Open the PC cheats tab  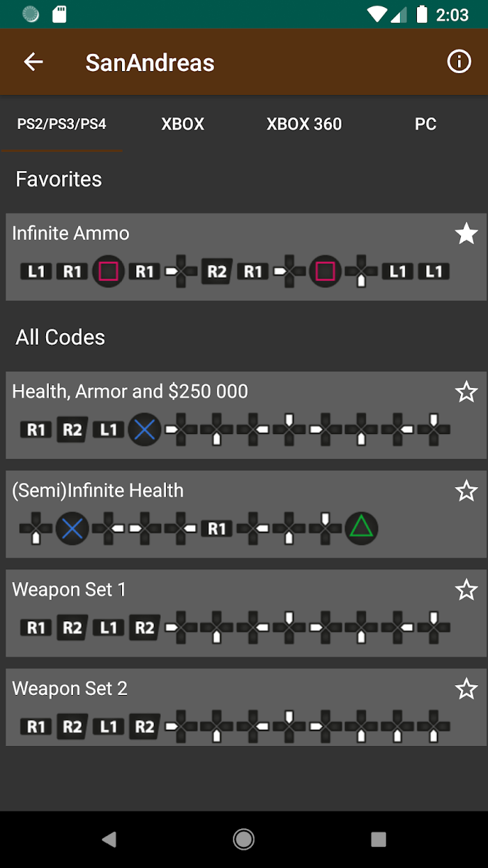pyautogui.click(x=425, y=124)
